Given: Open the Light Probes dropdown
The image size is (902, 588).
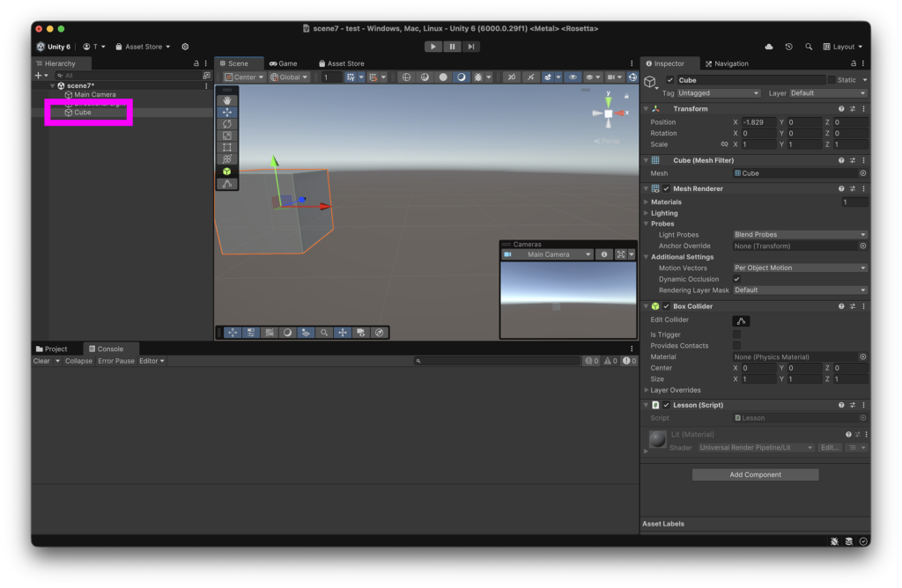Looking at the screenshot, I should coord(800,235).
